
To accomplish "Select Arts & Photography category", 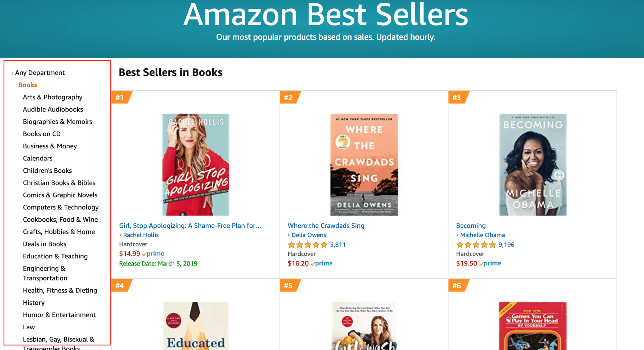I will (x=53, y=97).
